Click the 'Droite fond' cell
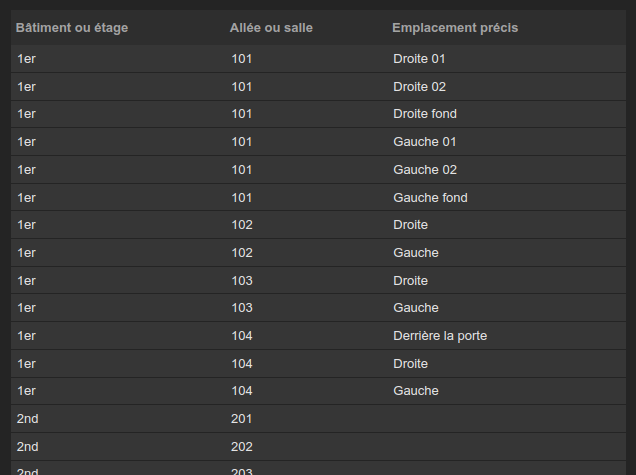This screenshot has height=475, width=636. [425, 114]
